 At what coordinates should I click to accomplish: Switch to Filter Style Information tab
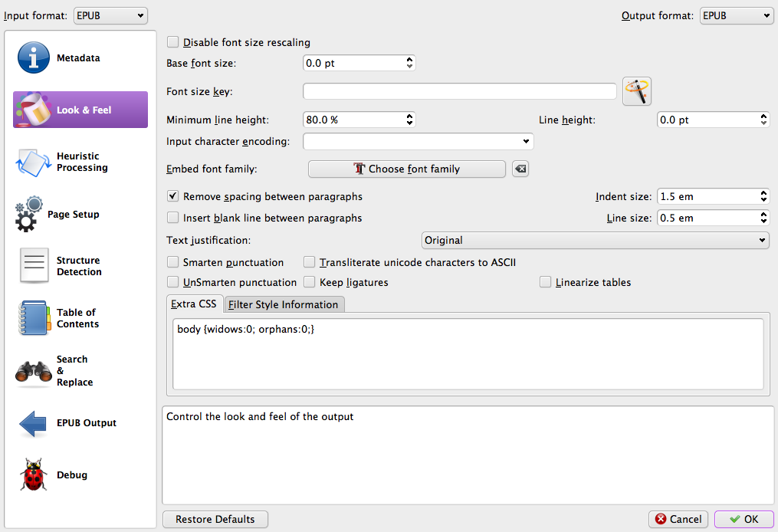click(283, 304)
